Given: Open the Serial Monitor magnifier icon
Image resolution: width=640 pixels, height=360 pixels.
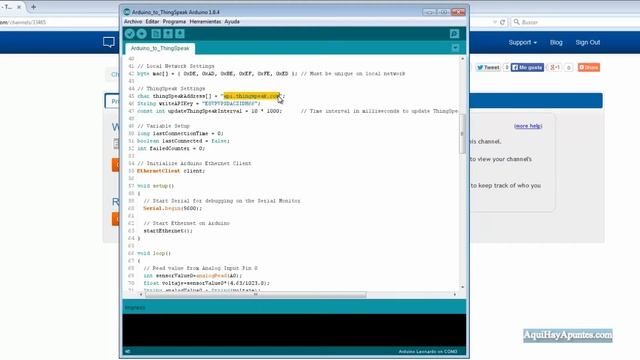Looking at the screenshot, I should coord(454,34).
